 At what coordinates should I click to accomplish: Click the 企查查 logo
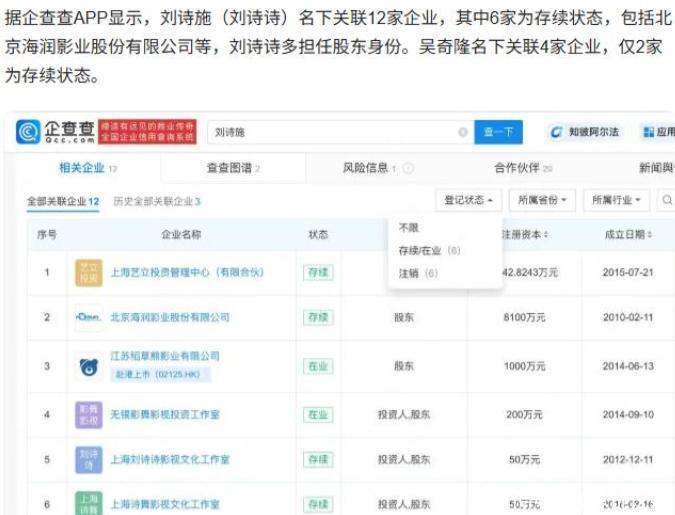click(x=56, y=132)
